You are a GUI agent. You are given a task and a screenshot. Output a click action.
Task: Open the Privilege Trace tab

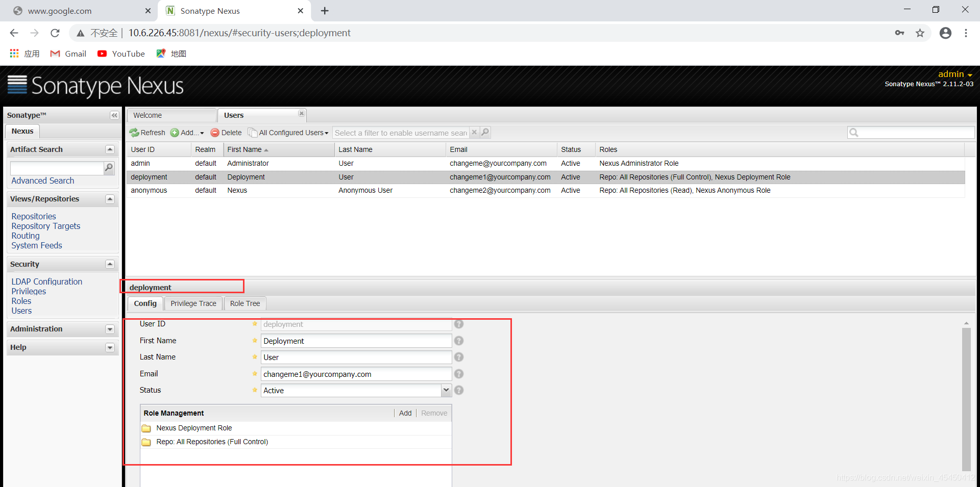[x=193, y=303]
